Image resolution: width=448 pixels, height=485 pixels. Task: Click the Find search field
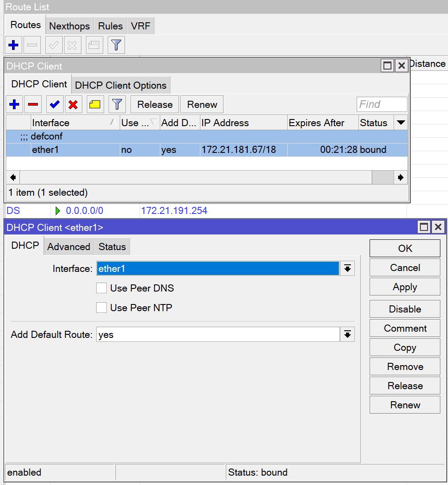point(382,104)
